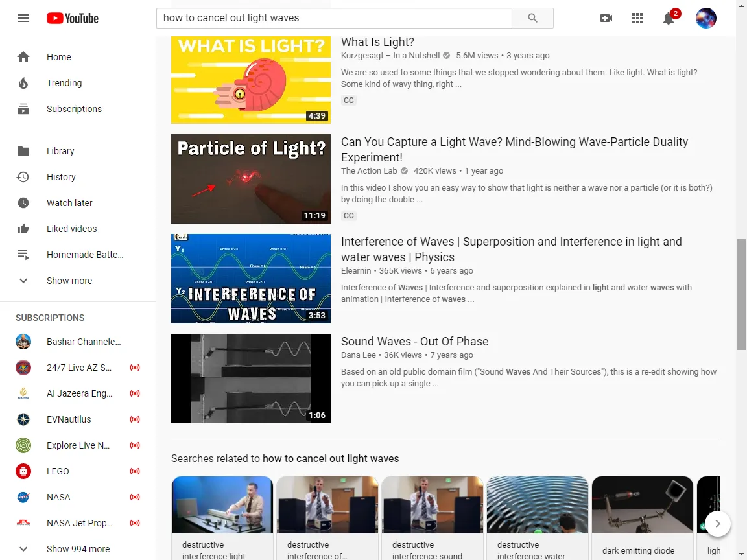Image resolution: width=747 pixels, height=560 pixels.
Task: Click the search input field
Action: (334, 18)
